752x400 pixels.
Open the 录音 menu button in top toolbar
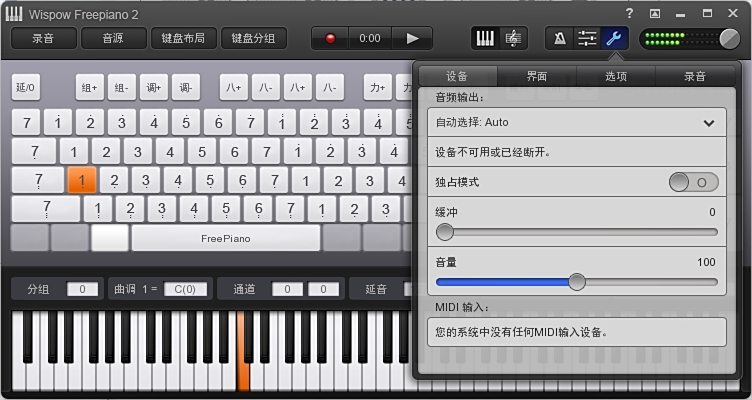coord(44,38)
